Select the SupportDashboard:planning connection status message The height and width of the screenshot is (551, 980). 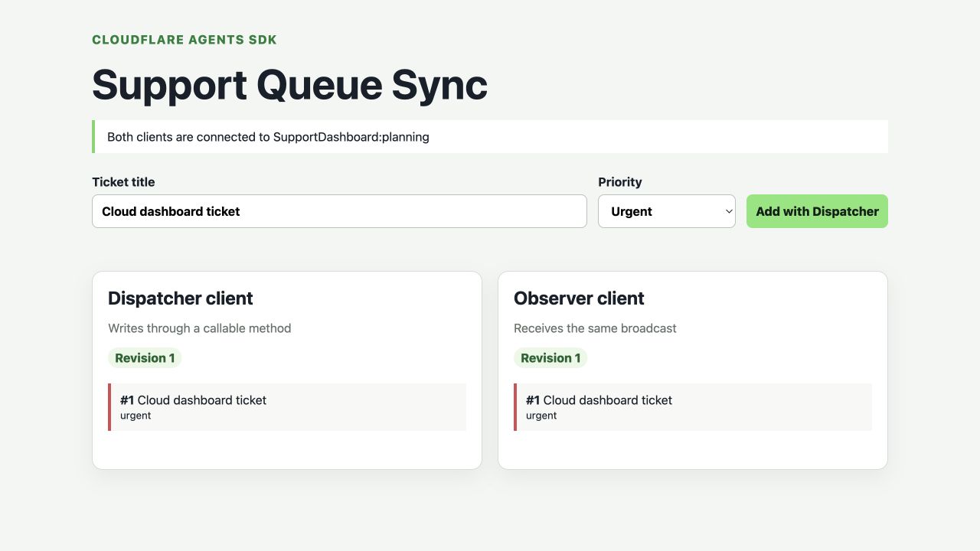(490, 137)
